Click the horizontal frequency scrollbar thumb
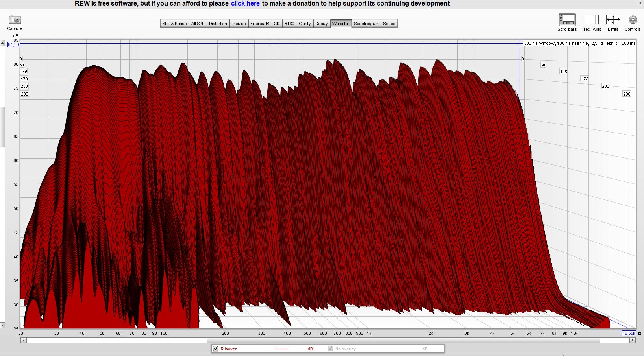The width and height of the screenshot is (644, 356). (117, 341)
